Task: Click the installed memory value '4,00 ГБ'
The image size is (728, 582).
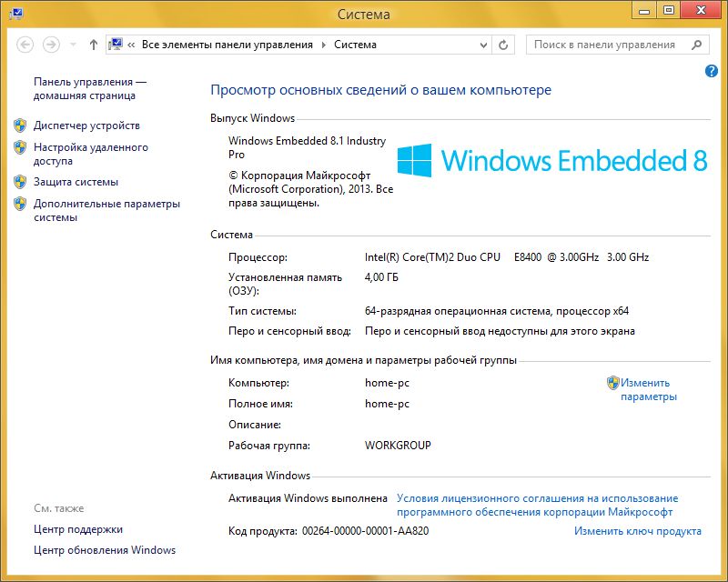Action: pos(381,277)
